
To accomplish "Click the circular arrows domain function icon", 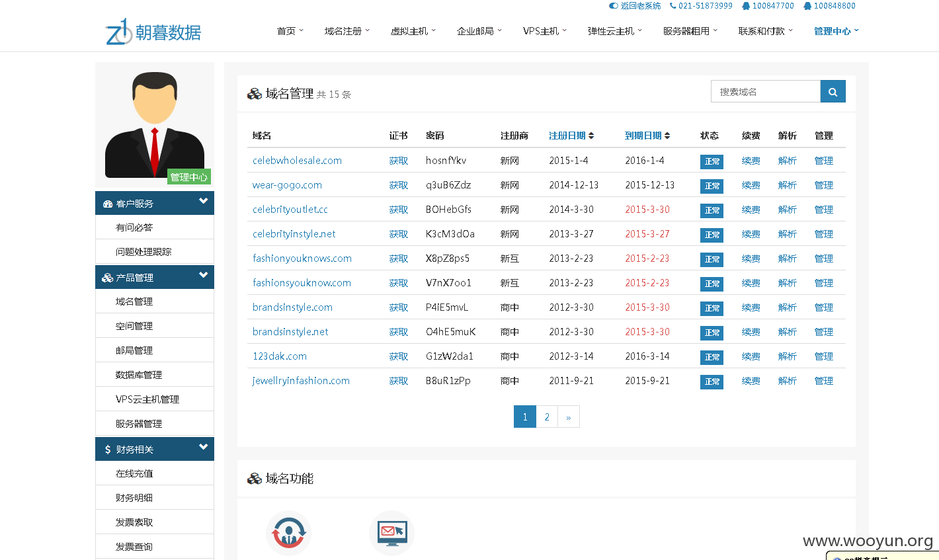I will coord(288,533).
